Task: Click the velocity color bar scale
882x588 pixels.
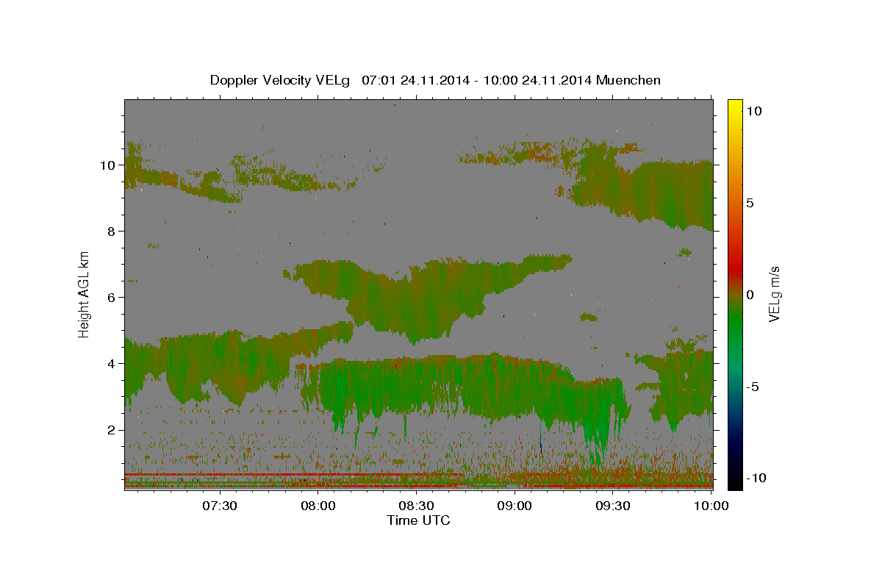Action: [735, 294]
